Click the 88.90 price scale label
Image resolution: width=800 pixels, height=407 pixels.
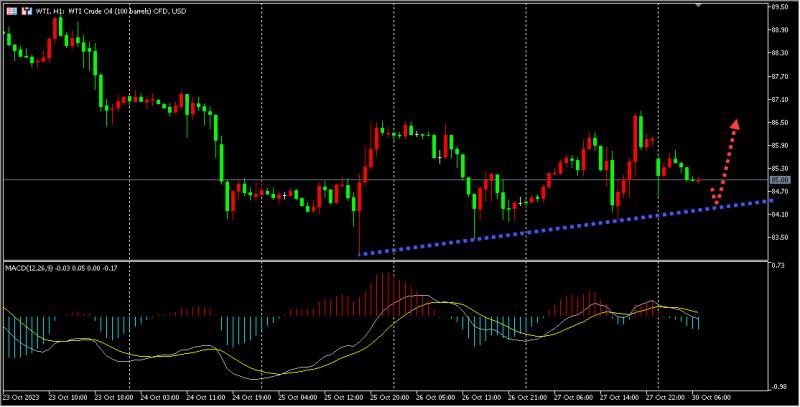(x=779, y=30)
